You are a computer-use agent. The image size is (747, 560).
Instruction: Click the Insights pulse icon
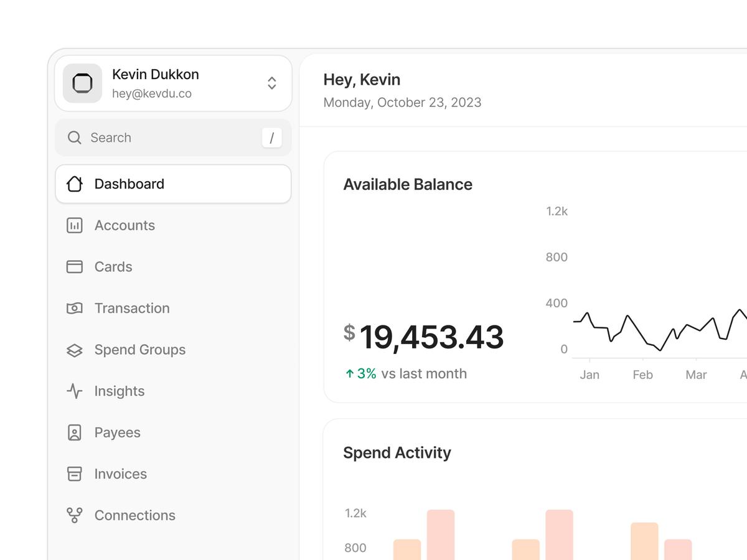[x=75, y=391]
